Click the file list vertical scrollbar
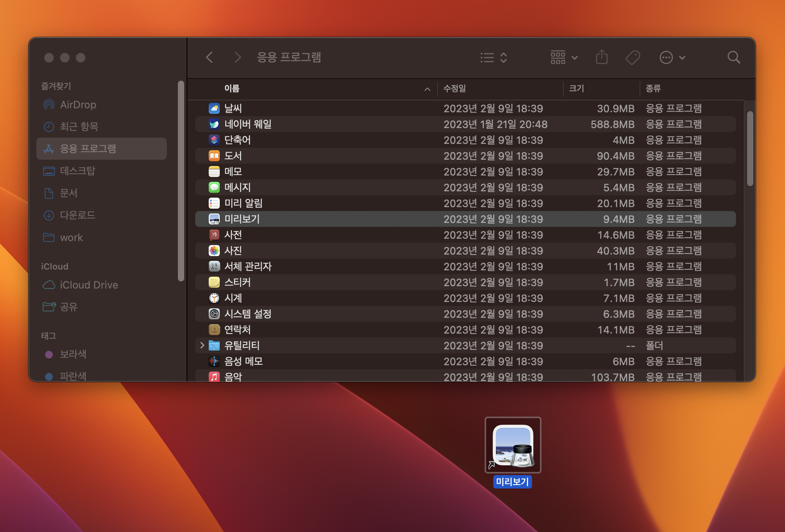This screenshot has height=532, width=785. pyautogui.click(x=750, y=149)
